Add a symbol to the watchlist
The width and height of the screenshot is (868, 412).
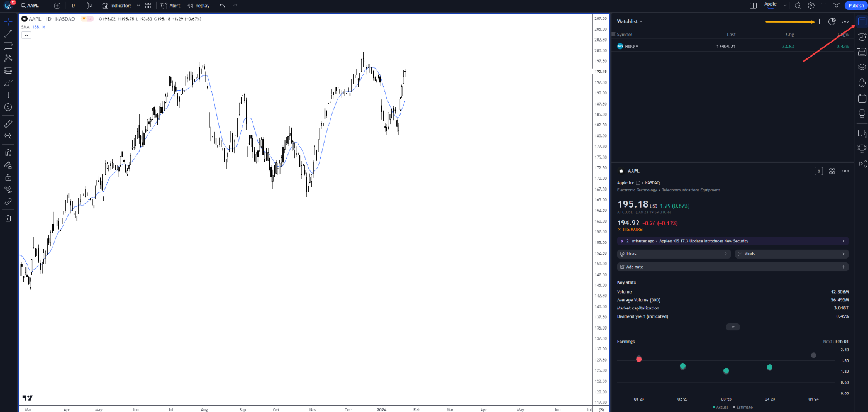click(x=819, y=21)
